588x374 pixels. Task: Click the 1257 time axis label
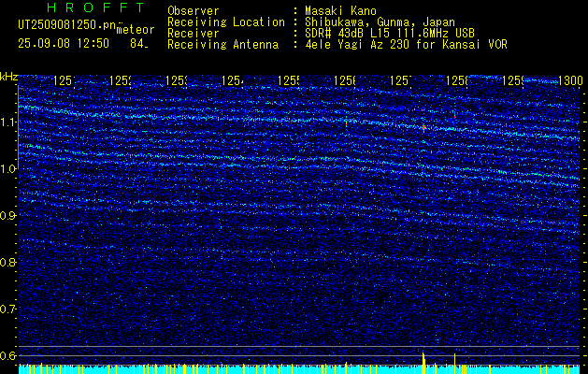(x=401, y=80)
